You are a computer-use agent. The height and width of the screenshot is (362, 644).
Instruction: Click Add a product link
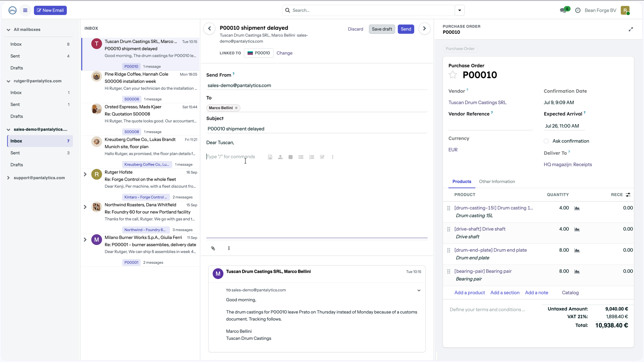pyautogui.click(x=470, y=293)
